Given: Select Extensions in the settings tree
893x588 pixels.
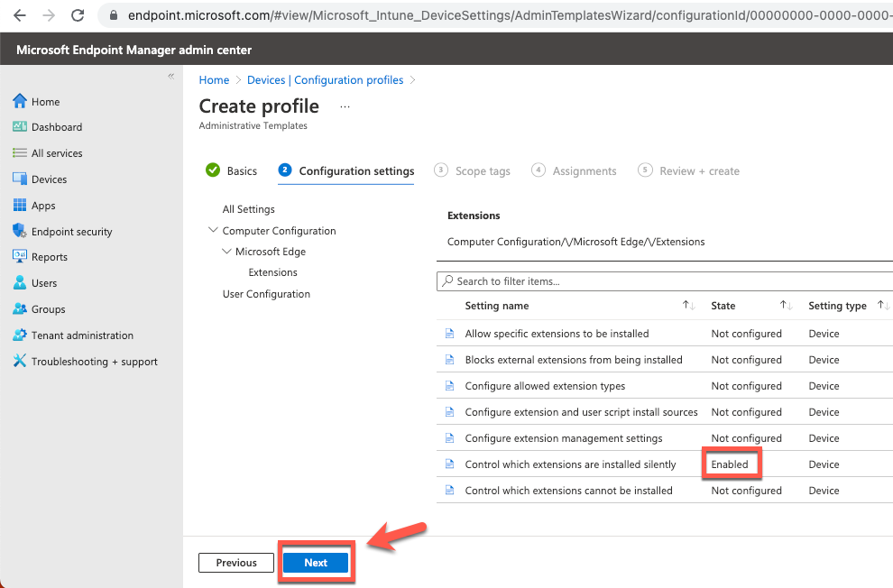Looking at the screenshot, I should click(x=272, y=272).
